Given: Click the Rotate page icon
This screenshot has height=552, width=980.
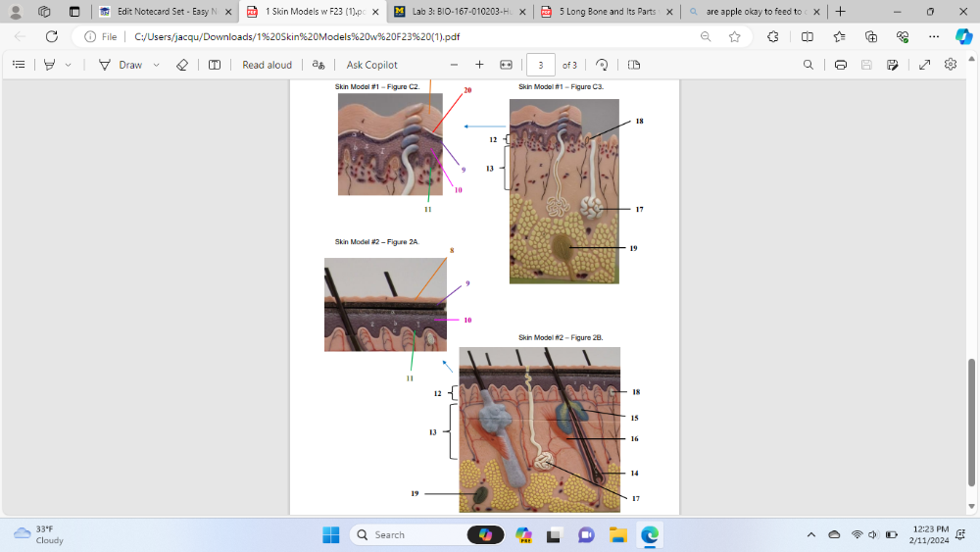Looking at the screenshot, I should click(602, 65).
